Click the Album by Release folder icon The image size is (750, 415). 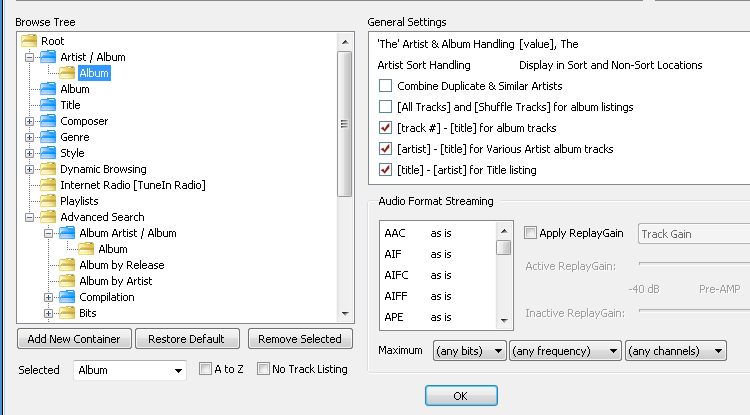67,265
